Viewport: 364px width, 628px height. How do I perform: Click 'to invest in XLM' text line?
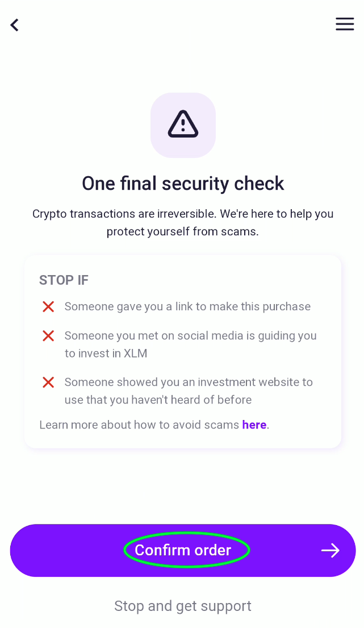106,353
